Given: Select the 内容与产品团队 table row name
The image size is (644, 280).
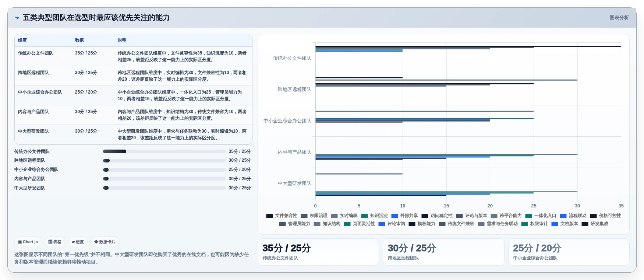Looking at the screenshot, I should (33, 112).
